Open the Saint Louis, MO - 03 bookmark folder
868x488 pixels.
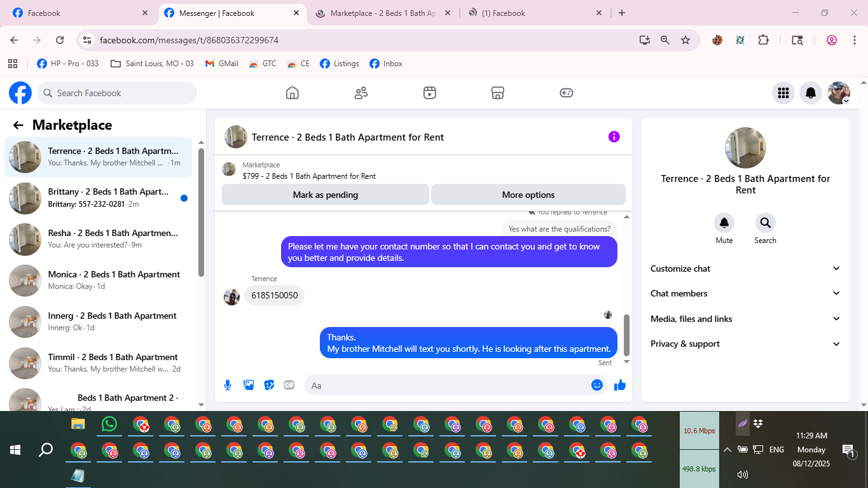coord(152,64)
